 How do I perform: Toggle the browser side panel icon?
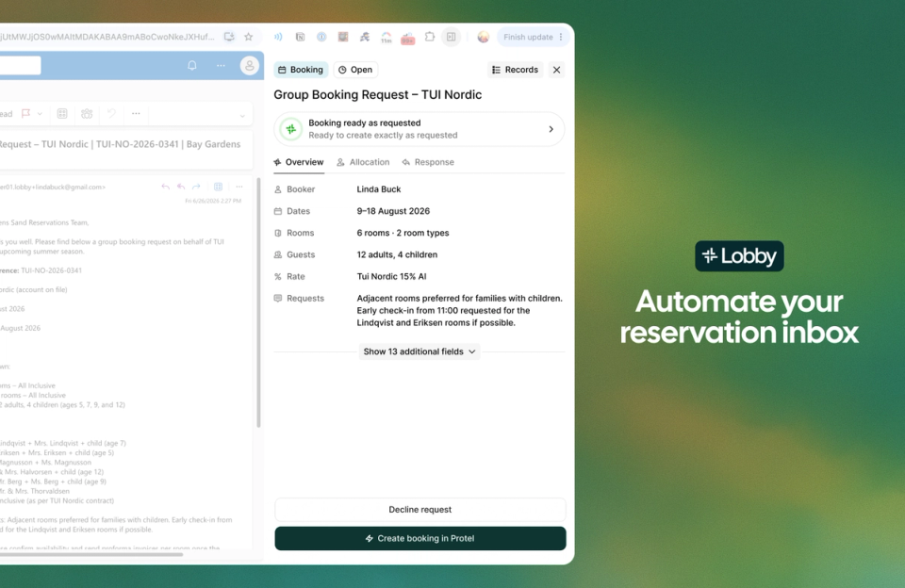(451, 37)
